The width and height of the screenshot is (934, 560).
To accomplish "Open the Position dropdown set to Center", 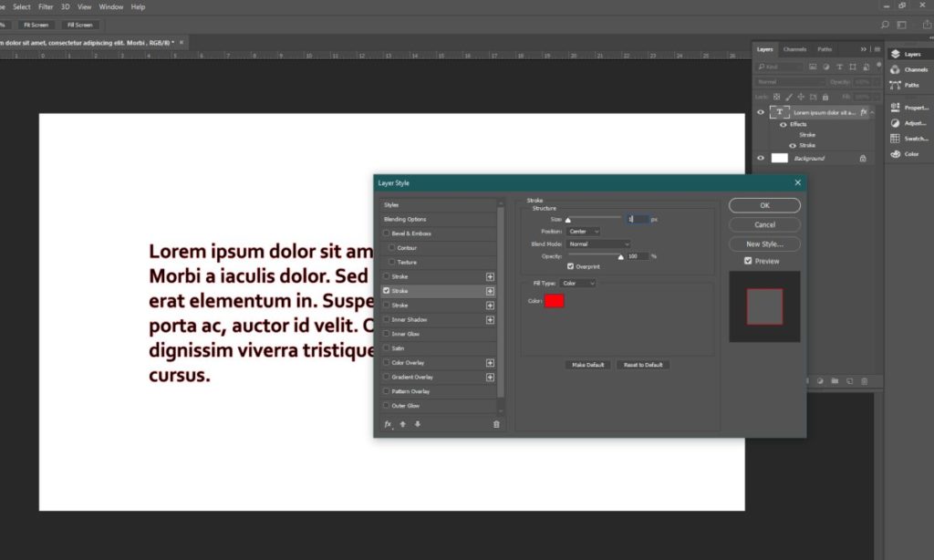I will [584, 231].
